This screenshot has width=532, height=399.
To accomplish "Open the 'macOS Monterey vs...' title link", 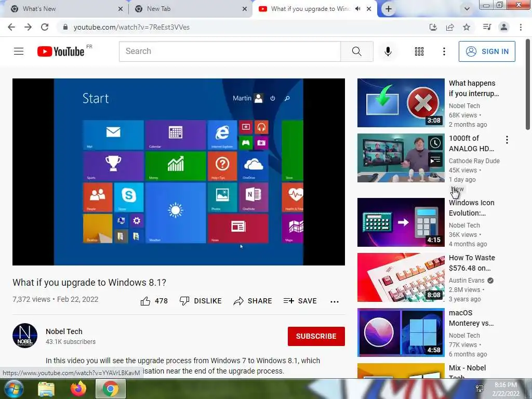I will 471,318.
